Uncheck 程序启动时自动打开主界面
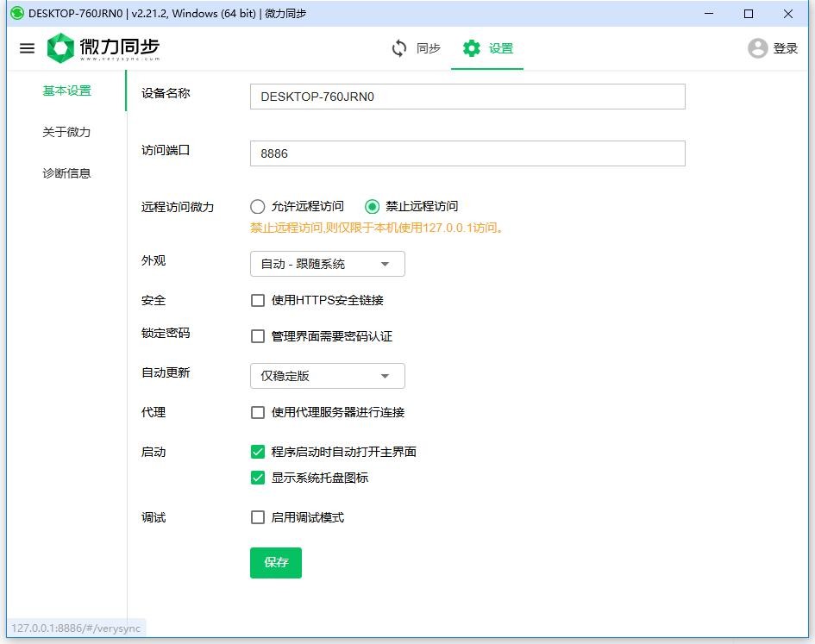 pyautogui.click(x=257, y=452)
